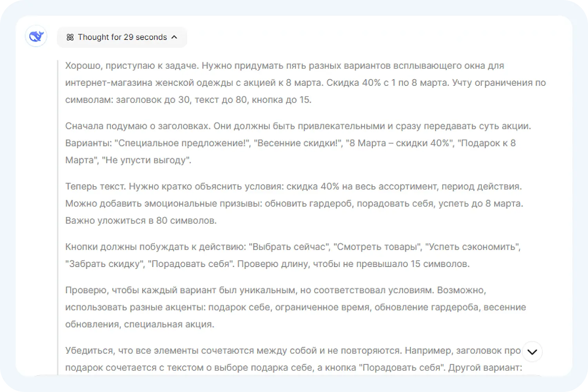This screenshot has height=392, width=588.
Task: Click the phrase '8 Марта – скидки 40%' in the text
Action: 400,143
